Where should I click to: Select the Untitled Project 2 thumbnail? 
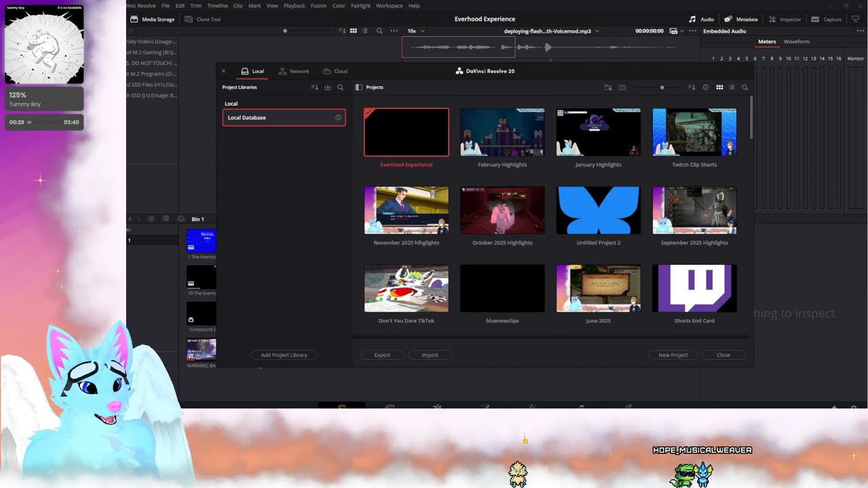coord(598,210)
